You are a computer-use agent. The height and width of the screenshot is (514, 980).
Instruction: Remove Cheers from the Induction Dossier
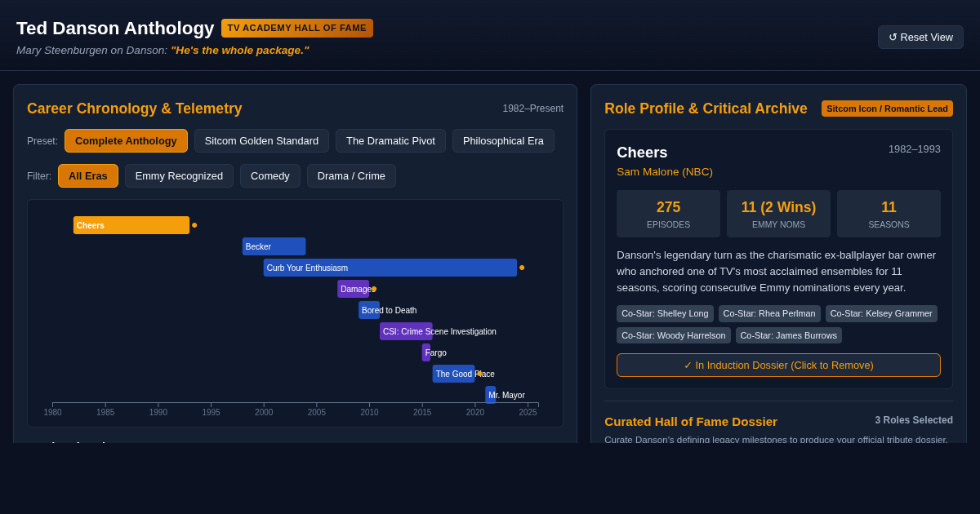pyautogui.click(x=778, y=365)
